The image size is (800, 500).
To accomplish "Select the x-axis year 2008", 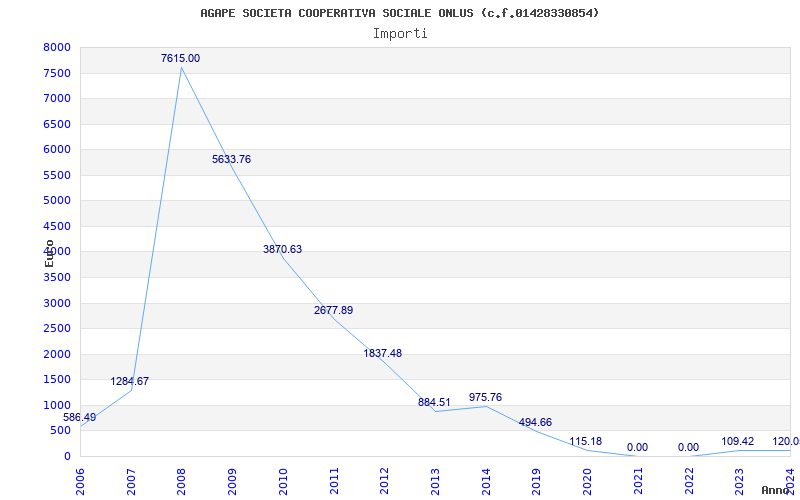I will [x=182, y=482].
